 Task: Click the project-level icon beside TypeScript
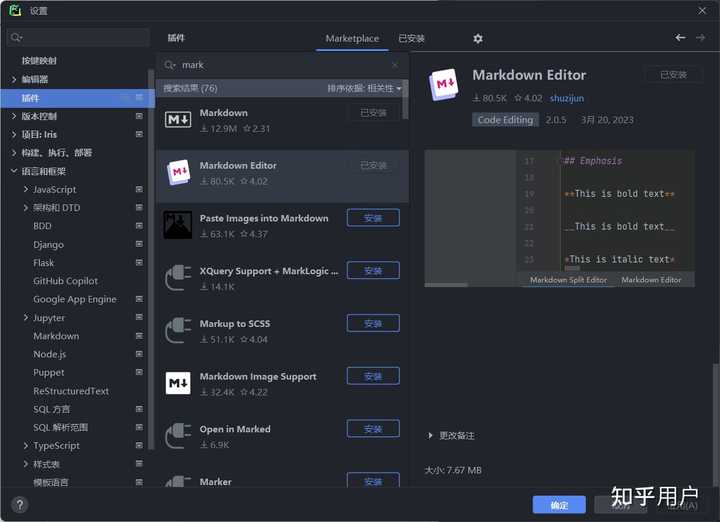[x=139, y=445]
